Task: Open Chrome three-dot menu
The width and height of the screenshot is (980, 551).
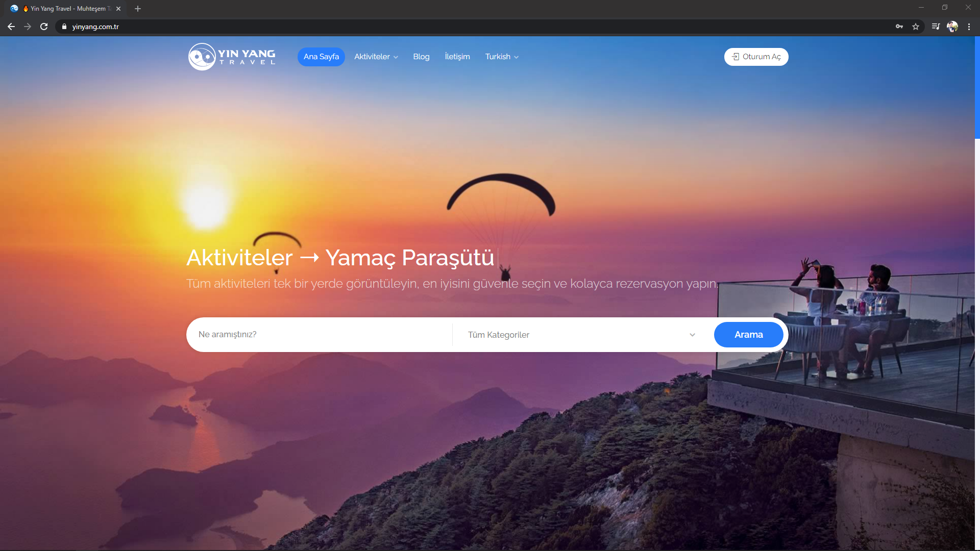Action: coord(969,27)
